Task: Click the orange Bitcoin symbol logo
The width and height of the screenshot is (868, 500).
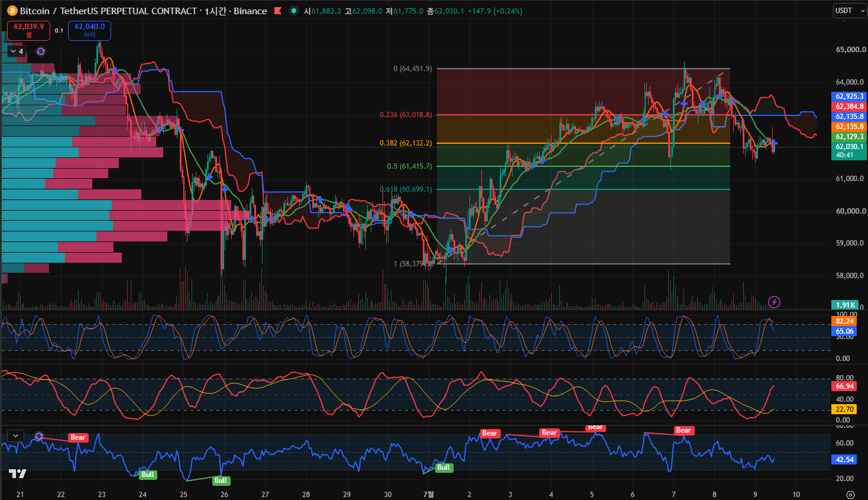Action: 12,11
